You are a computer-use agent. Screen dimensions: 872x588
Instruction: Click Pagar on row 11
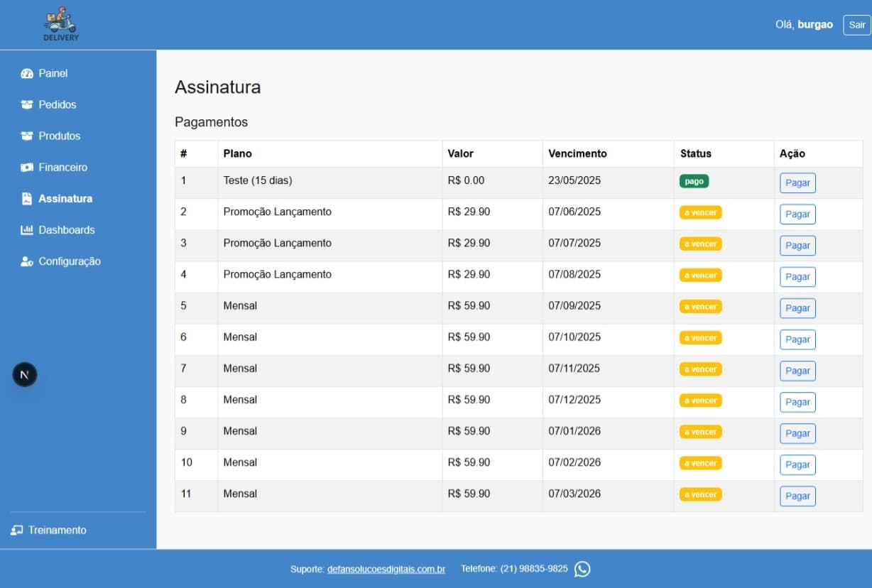point(797,496)
